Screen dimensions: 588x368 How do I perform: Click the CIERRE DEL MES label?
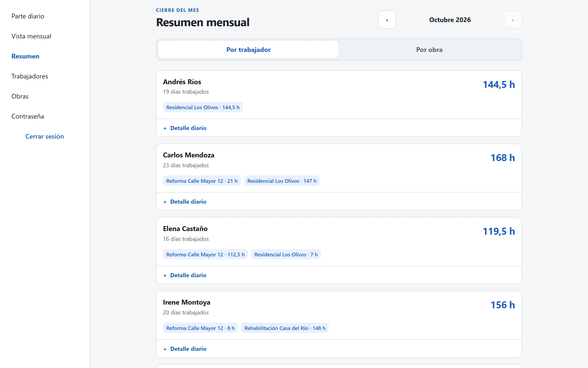(177, 10)
